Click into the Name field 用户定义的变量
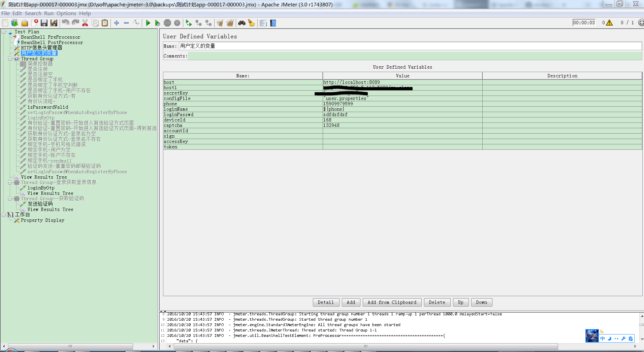The width and height of the screenshot is (644, 352). (410, 46)
